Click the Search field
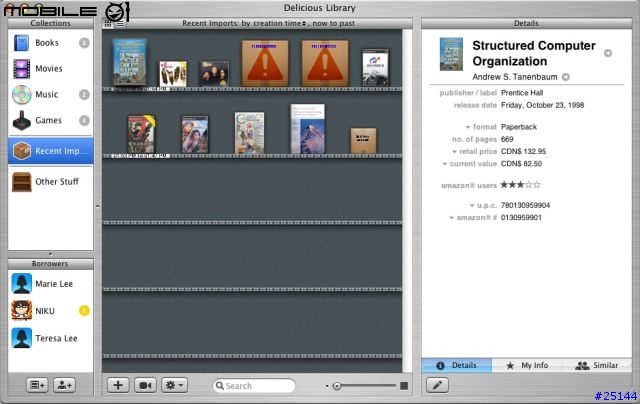The image size is (640, 404). point(254,386)
